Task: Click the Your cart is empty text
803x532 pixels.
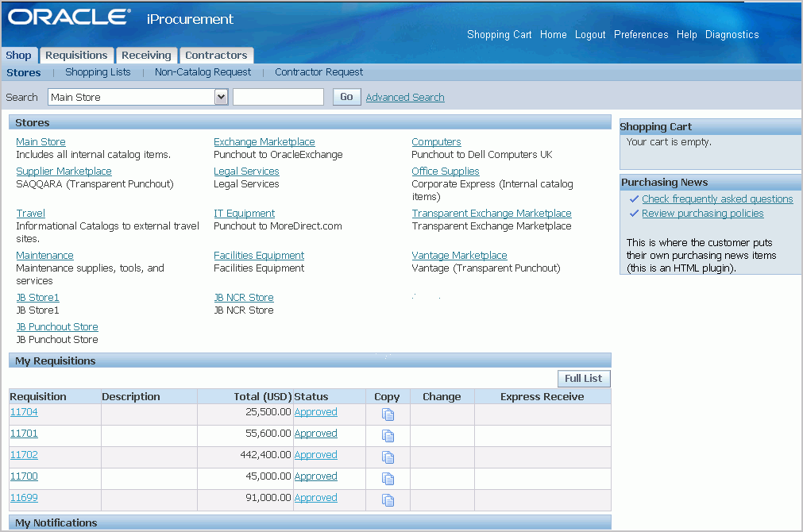Action: (x=669, y=142)
